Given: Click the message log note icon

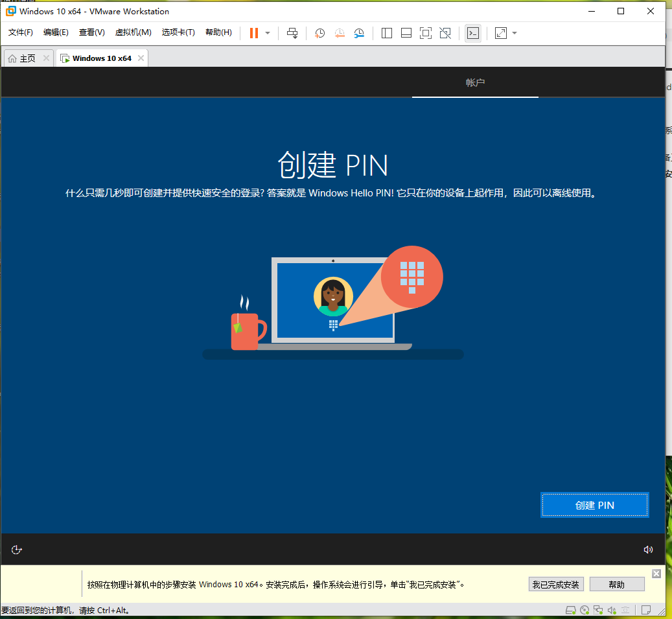Looking at the screenshot, I should pyautogui.click(x=646, y=610).
